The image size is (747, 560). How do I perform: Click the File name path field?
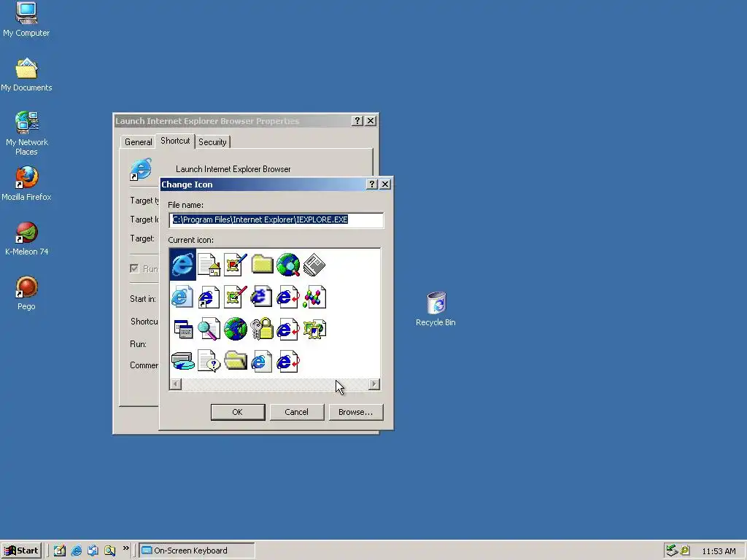click(276, 219)
